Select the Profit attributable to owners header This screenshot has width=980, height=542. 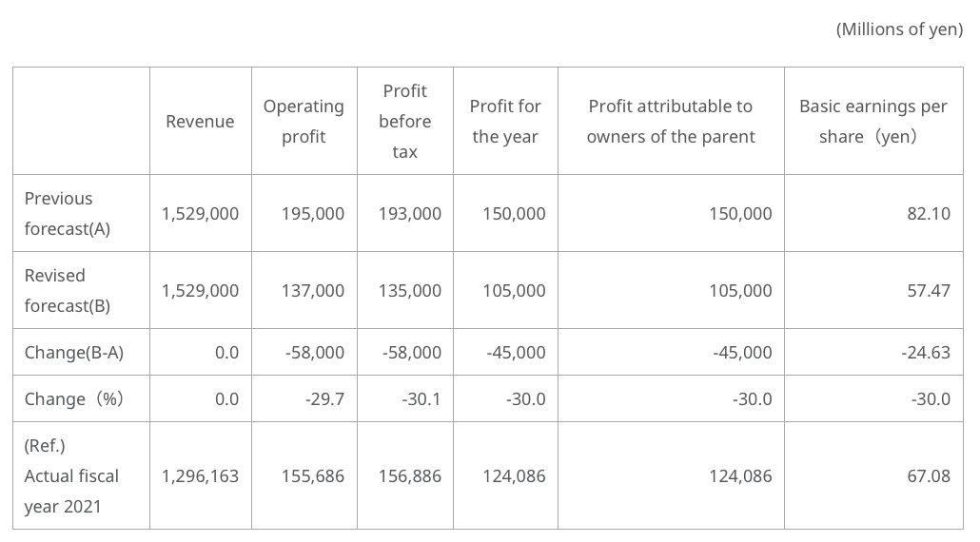click(x=671, y=121)
